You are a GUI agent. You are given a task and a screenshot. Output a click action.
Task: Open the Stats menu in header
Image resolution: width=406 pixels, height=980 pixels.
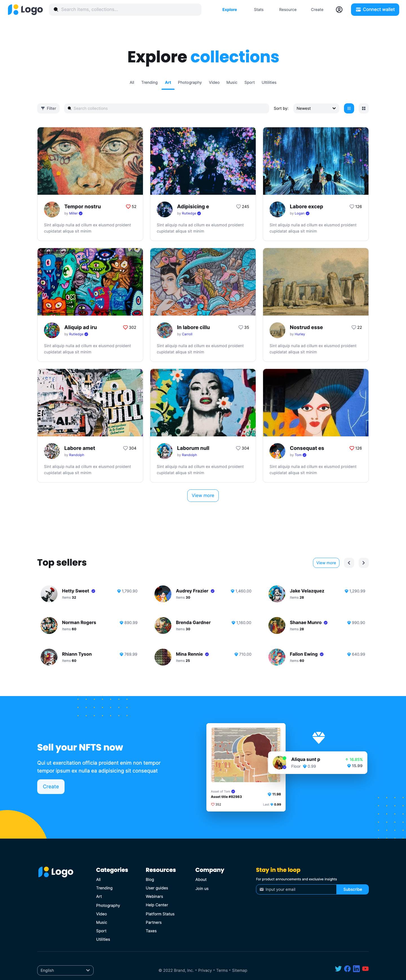click(259, 10)
